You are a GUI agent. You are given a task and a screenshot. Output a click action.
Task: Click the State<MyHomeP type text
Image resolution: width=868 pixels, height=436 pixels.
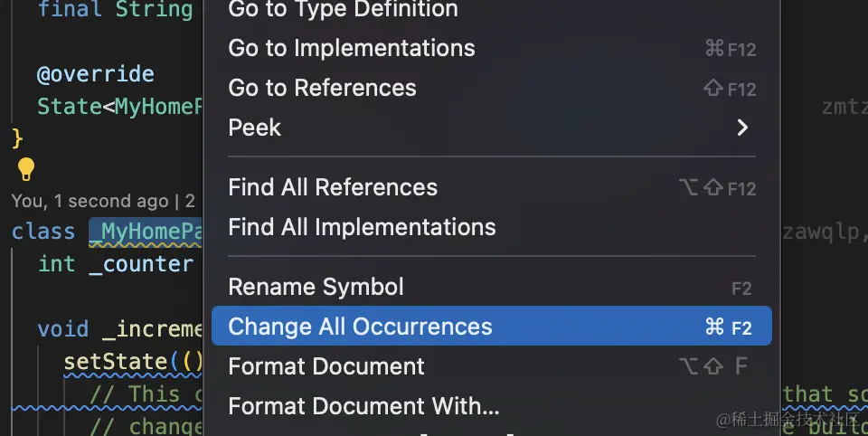[x=118, y=107]
